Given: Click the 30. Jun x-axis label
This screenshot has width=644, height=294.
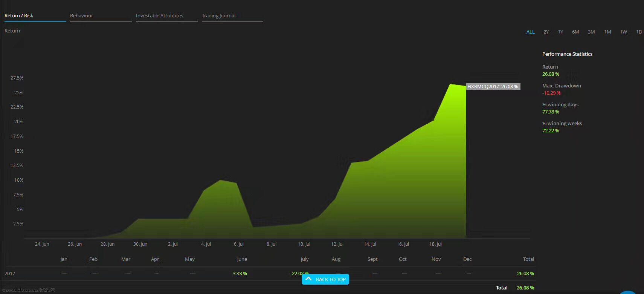Looking at the screenshot, I should point(140,244).
